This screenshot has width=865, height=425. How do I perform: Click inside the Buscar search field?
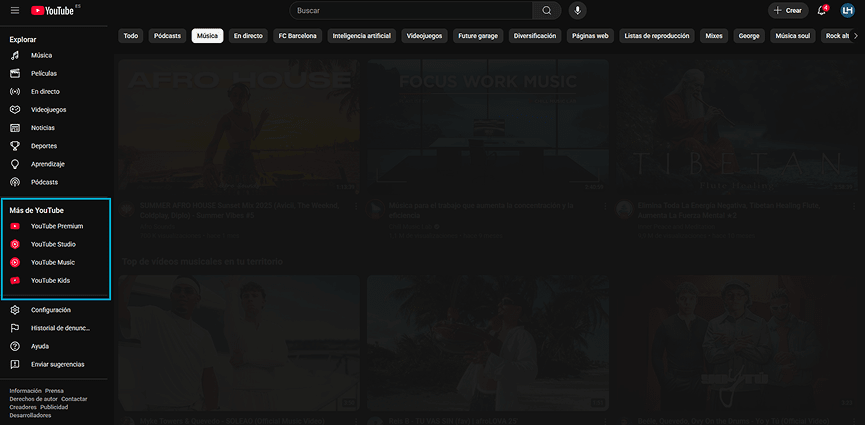[411, 10]
